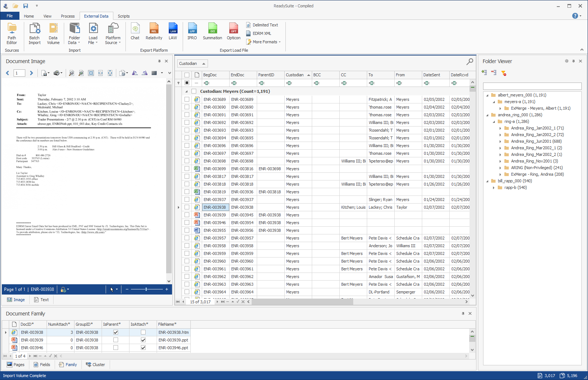Screen dimensions: 588x380
Task: Open the File menu
Action: coord(10,16)
